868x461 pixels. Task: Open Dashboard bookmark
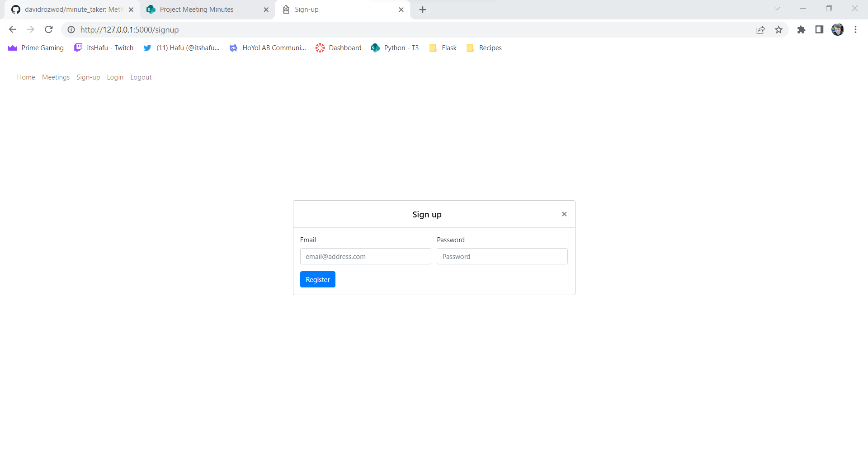point(339,48)
